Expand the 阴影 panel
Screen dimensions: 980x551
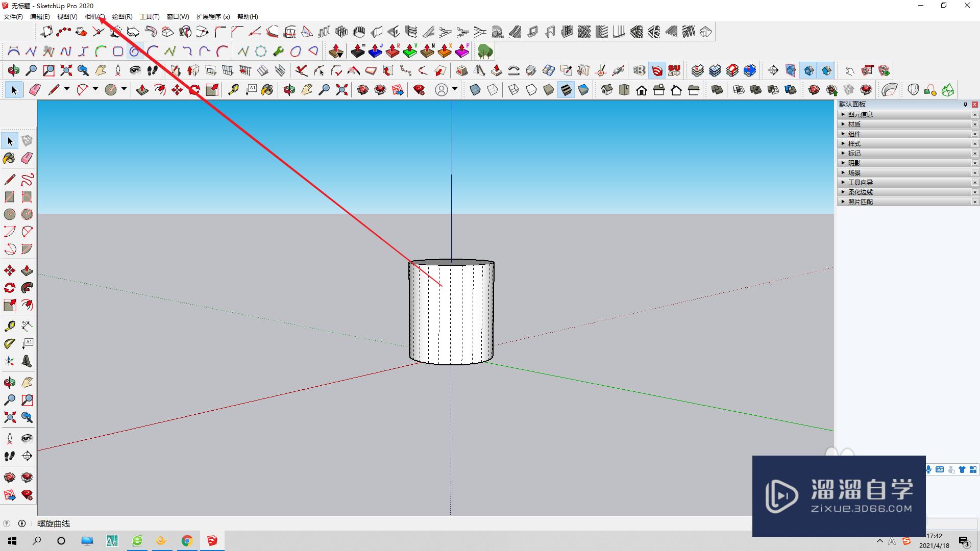[x=907, y=163]
